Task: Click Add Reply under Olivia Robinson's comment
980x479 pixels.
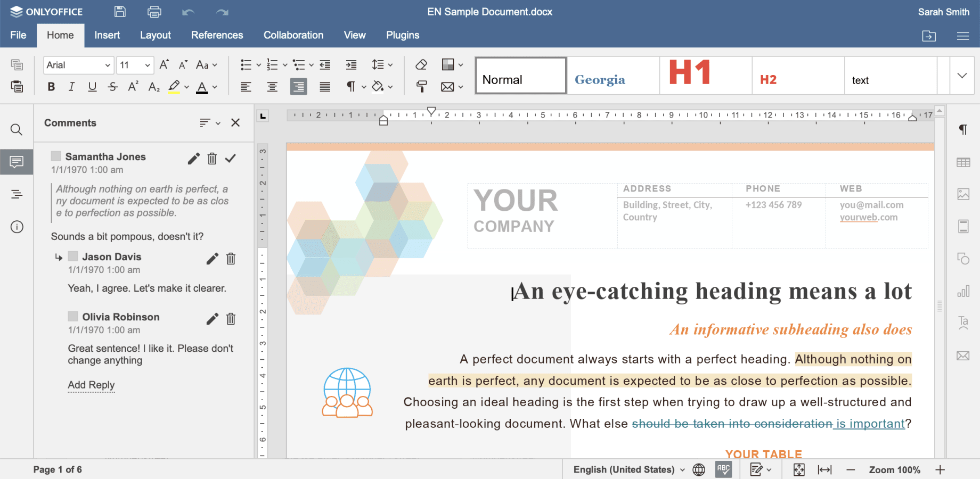Action: pyautogui.click(x=91, y=385)
